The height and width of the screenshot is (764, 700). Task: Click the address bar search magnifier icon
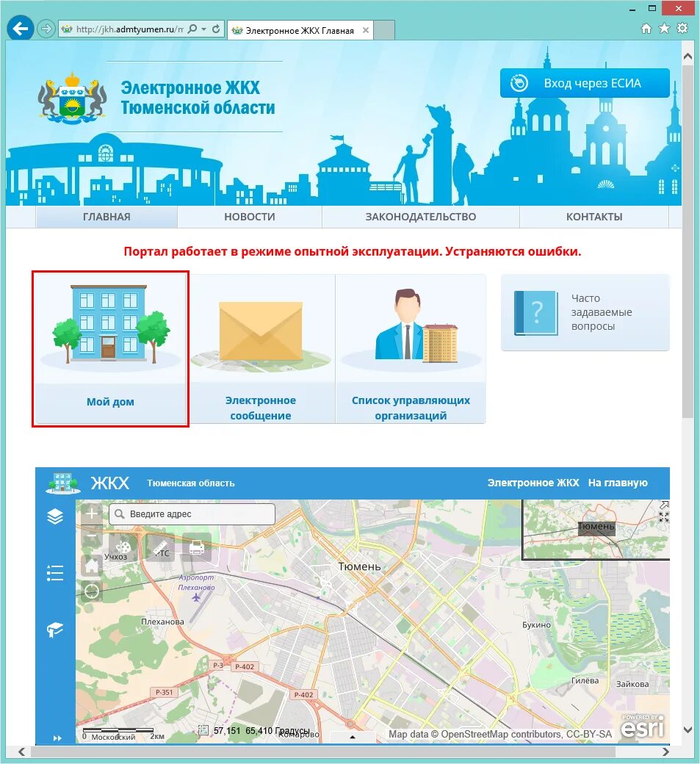tap(192, 29)
